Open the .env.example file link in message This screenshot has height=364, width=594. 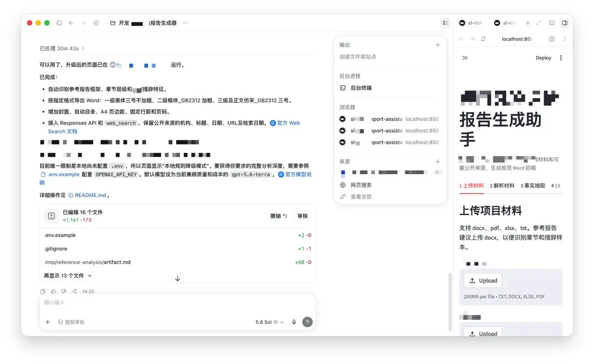(x=60, y=175)
